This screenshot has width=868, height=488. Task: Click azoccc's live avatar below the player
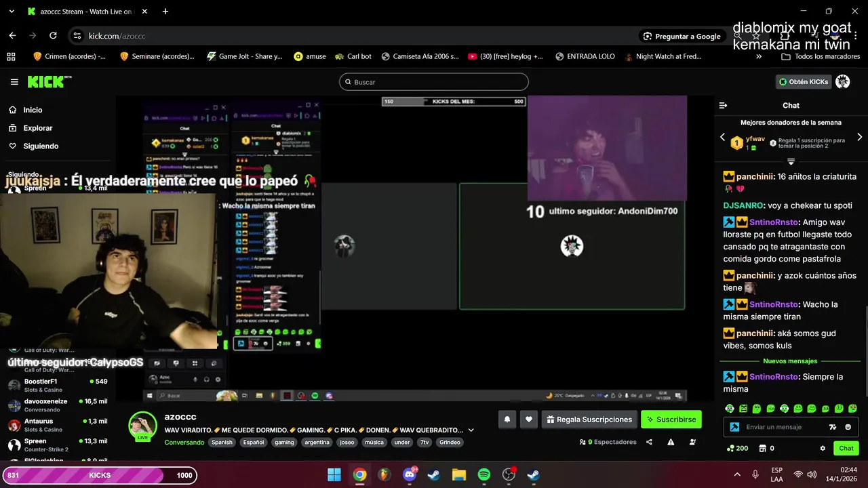tap(143, 426)
